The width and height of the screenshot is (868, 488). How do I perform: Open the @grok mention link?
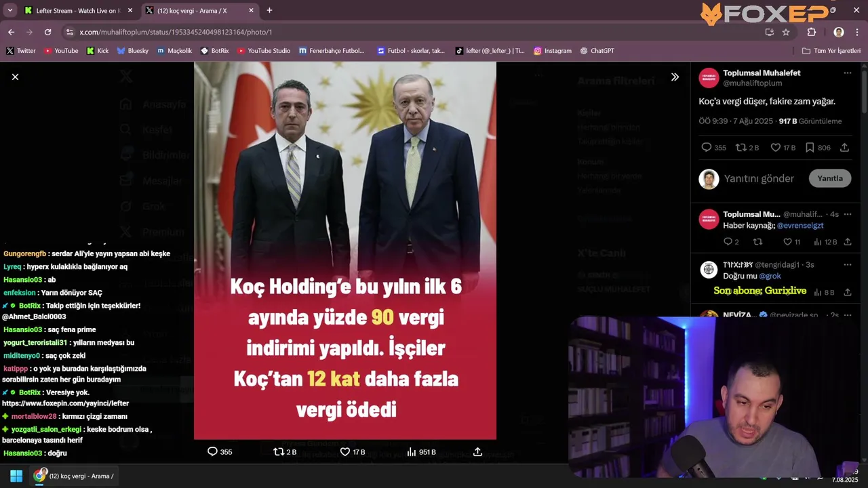(x=770, y=276)
